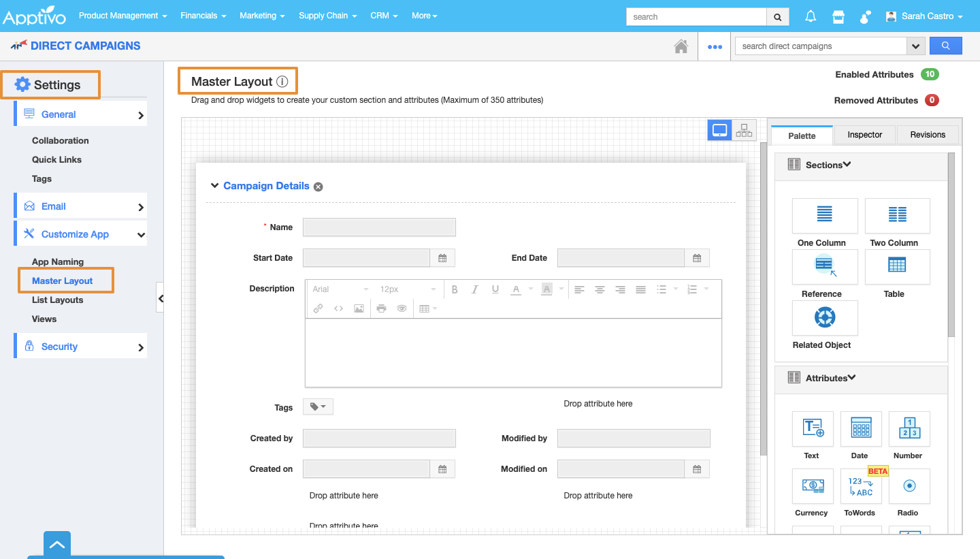The image size is (980, 559).
Task: Switch to hierarchy layout view
Action: [x=744, y=130]
